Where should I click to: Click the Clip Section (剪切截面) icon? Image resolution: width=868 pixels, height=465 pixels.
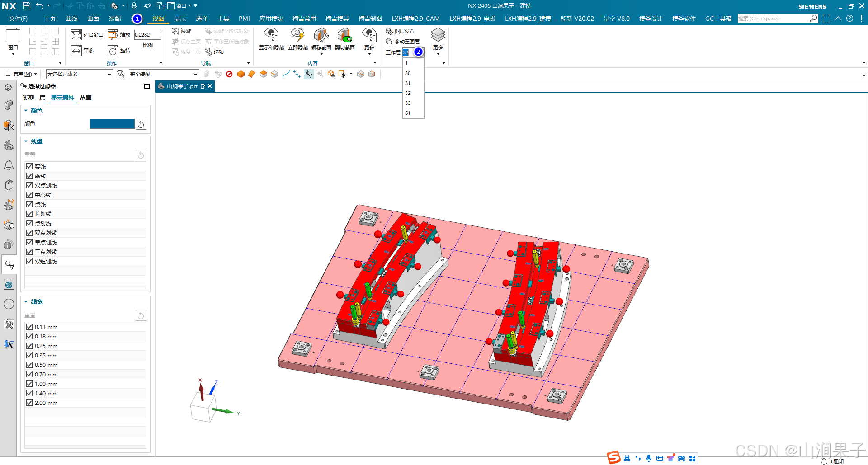click(x=344, y=35)
